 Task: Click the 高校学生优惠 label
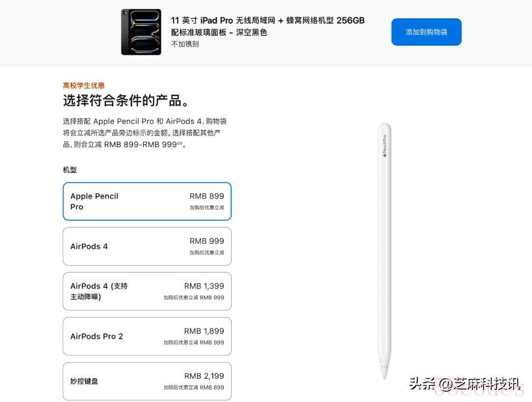click(83, 86)
